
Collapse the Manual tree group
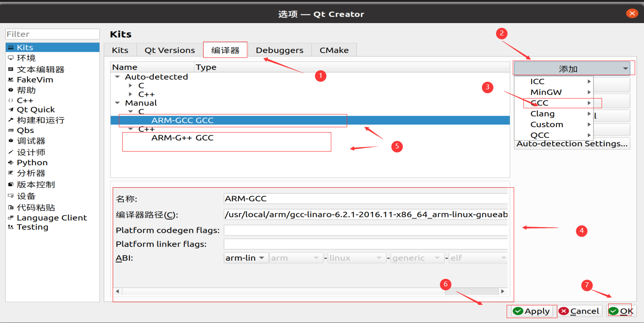pyautogui.click(x=117, y=103)
